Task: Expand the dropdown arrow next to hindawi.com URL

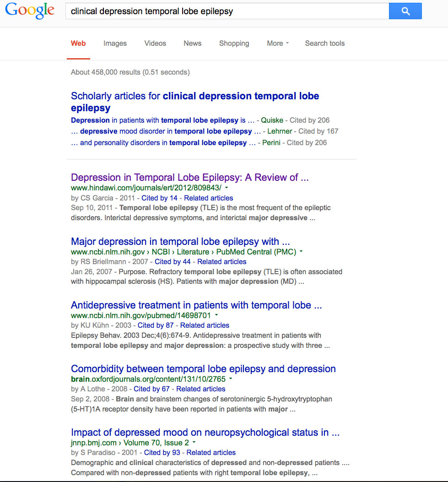Action: [x=226, y=187]
